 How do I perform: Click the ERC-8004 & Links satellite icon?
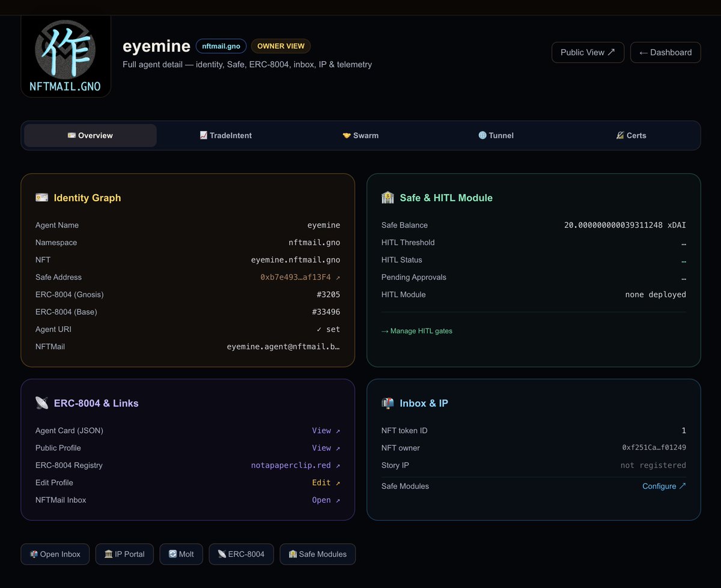pyautogui.click(x=41, y=403)
